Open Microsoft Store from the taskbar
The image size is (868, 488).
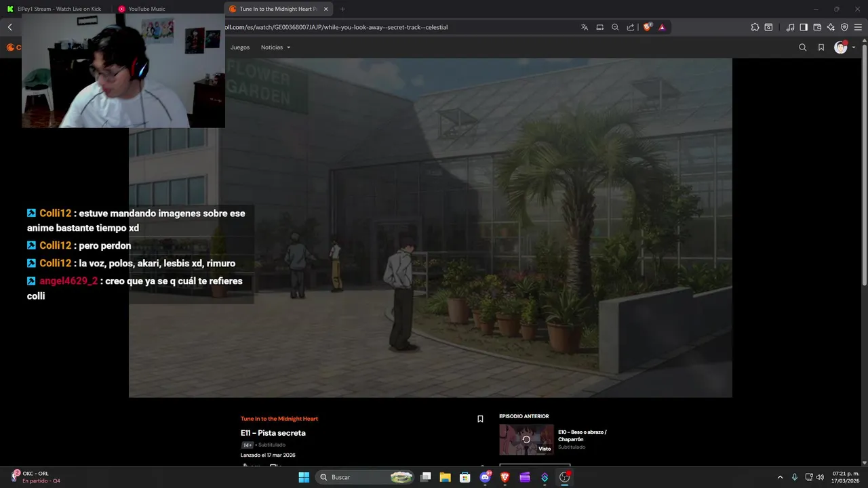click(465, 477)
